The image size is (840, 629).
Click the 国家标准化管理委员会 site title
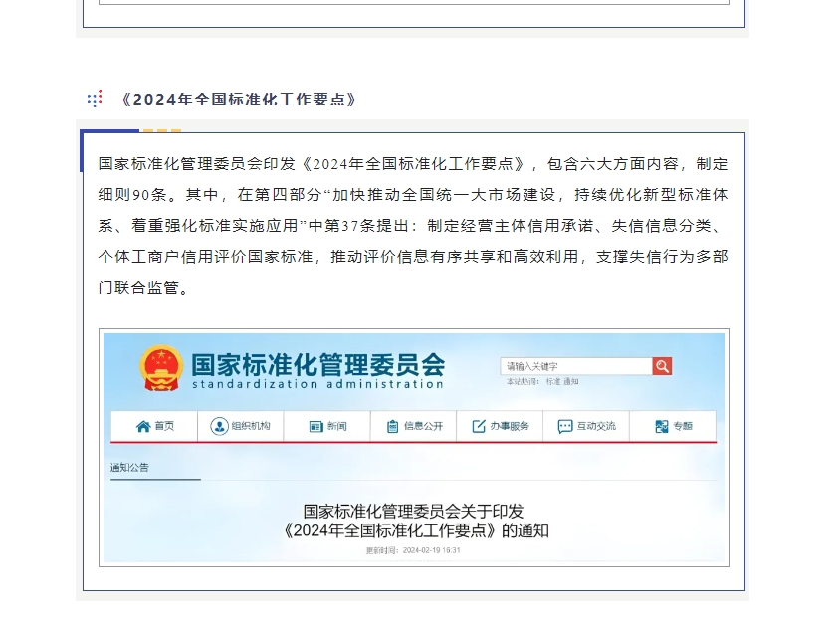tap(318, 365)
